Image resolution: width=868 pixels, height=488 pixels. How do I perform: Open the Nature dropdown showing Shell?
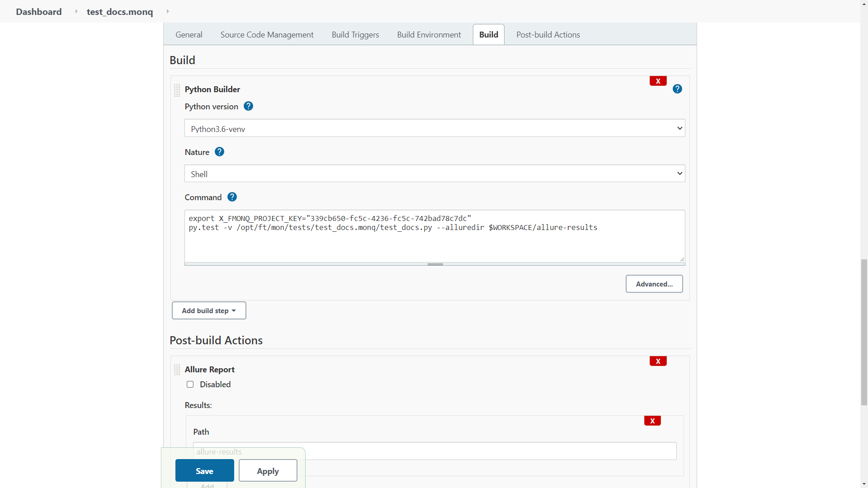pos(434,174)
